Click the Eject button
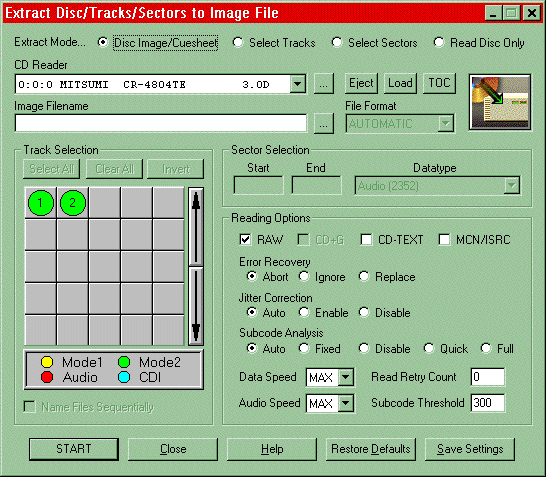The width and height of the screenshot is (546, 477). [x=361, y=83]
